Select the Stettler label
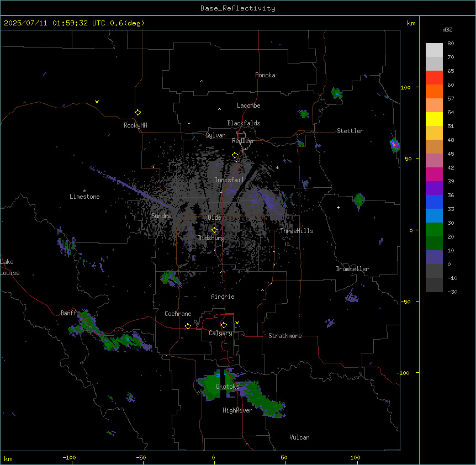Image resolution: width=476 pixels, height=465 pixels. (x=350, y=131)
